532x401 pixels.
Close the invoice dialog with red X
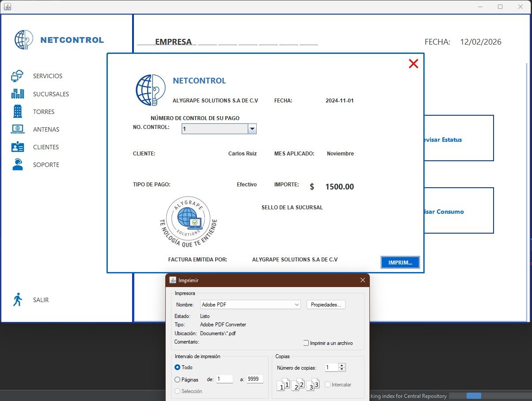[x=414, y=64]
